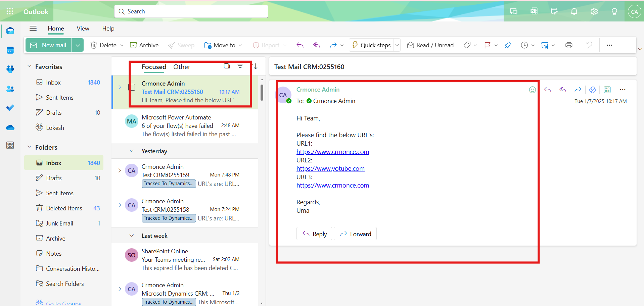Open My Day icon in header

554,11
